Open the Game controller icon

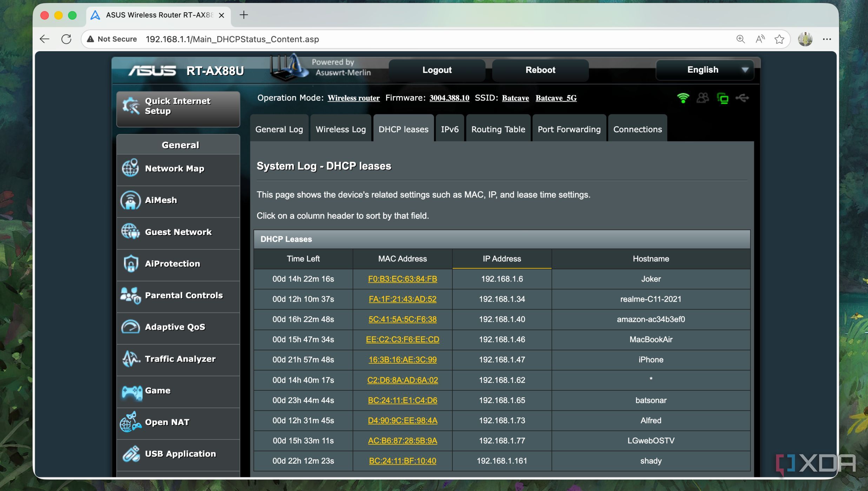point(131,391)
